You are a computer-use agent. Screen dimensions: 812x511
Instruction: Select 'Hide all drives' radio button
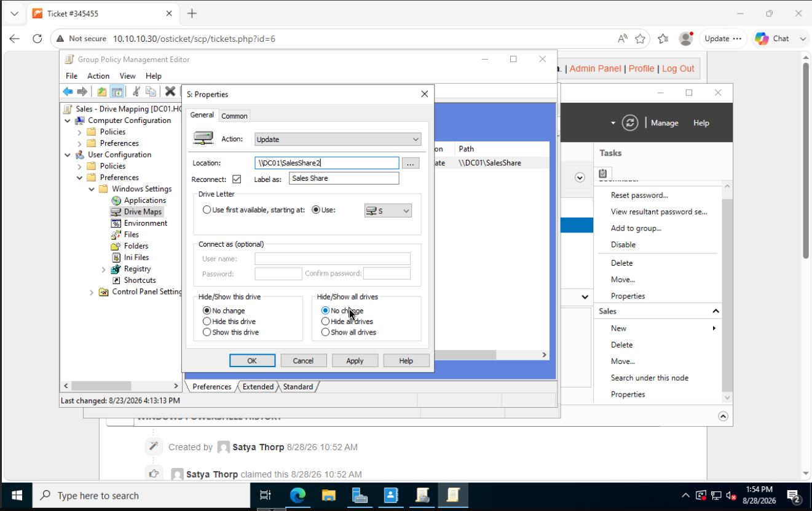tap(325, 322)
